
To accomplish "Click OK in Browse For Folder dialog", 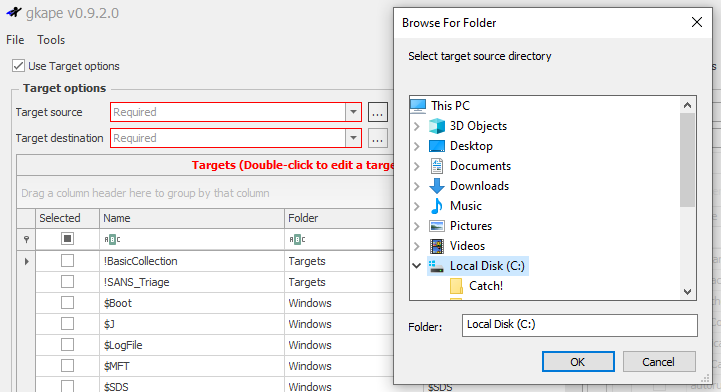I will click(578, 362).
